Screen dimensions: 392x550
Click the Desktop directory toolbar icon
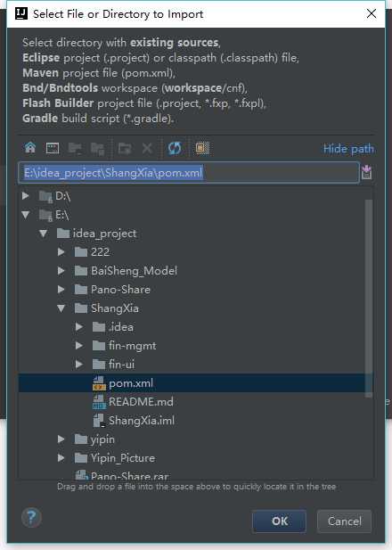click(53, 148)
